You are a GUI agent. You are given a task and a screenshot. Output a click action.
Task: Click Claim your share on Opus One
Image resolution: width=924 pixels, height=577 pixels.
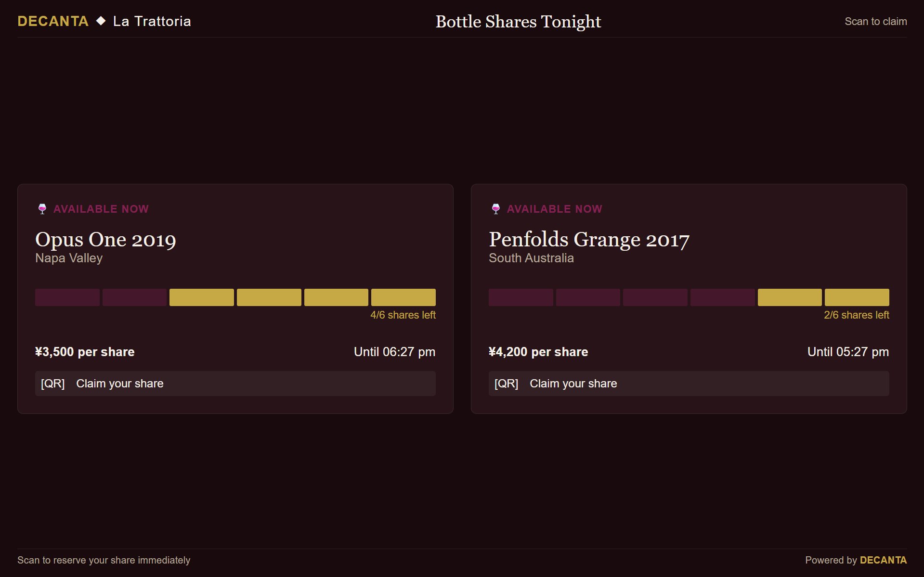pos(120,384)
